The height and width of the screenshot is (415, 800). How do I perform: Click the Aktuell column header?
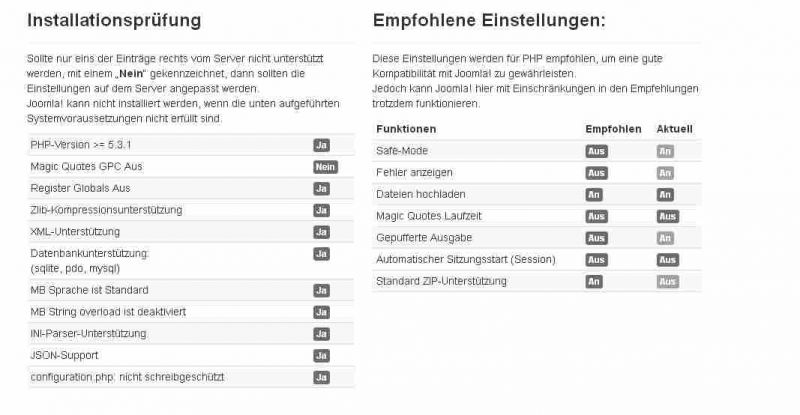click(674, 129)
